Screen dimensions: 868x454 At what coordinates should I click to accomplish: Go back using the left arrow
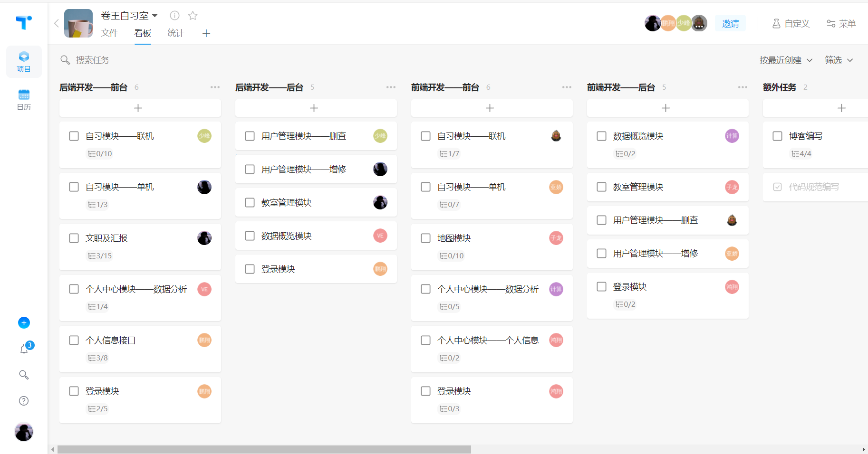pos(56,23)
